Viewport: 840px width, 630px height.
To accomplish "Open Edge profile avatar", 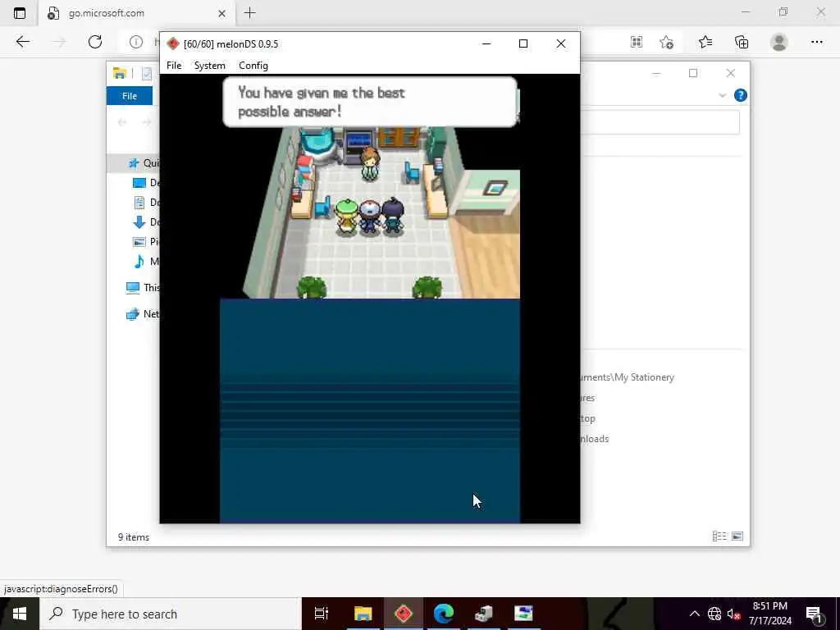I will 779,42.
